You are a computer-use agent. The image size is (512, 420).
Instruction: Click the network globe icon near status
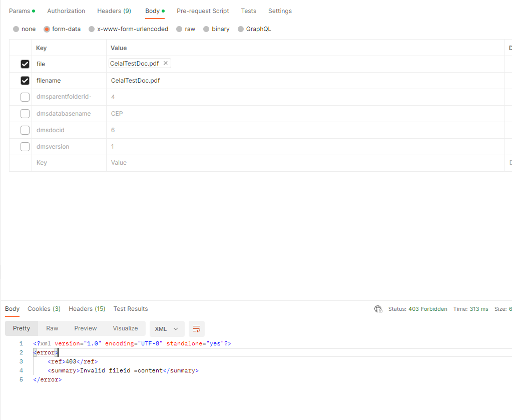point(378,309)
